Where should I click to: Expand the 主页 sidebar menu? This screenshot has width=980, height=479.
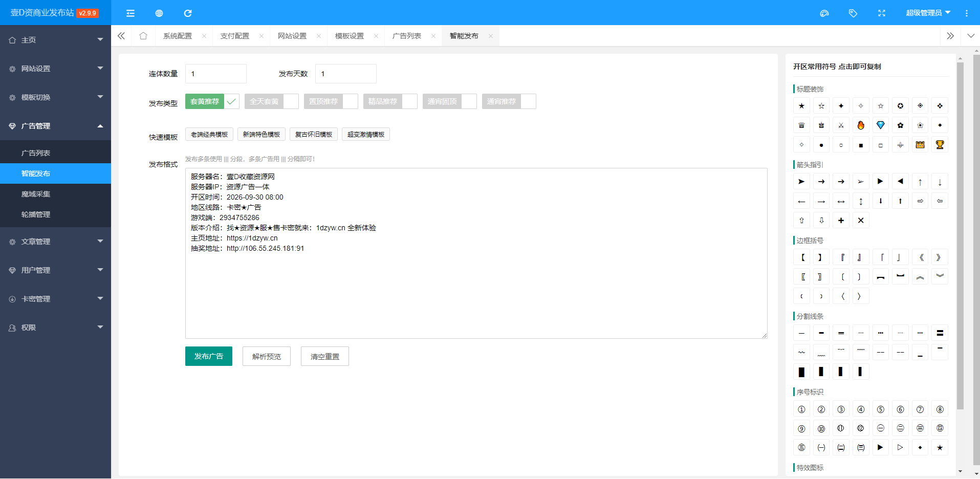click(55, 40)
